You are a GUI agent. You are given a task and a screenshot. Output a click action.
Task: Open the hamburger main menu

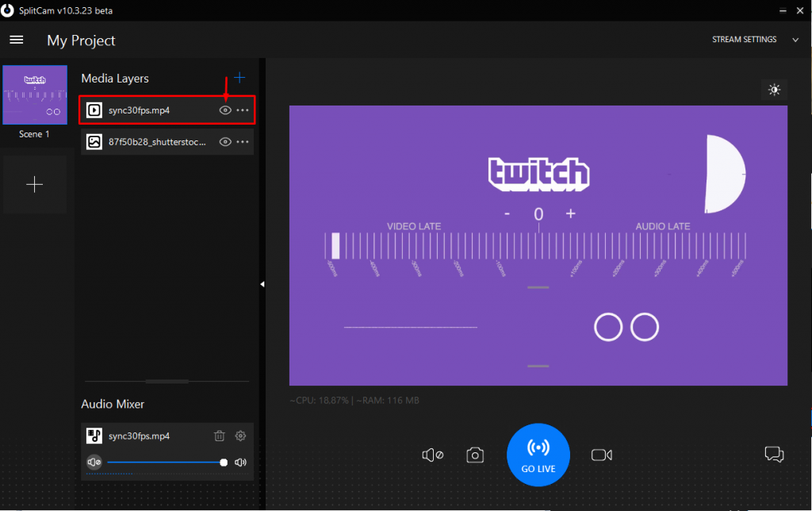point(17,40)
